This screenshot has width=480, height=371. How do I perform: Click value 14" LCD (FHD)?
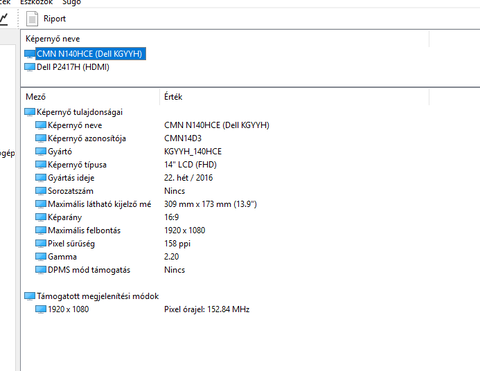190,165
